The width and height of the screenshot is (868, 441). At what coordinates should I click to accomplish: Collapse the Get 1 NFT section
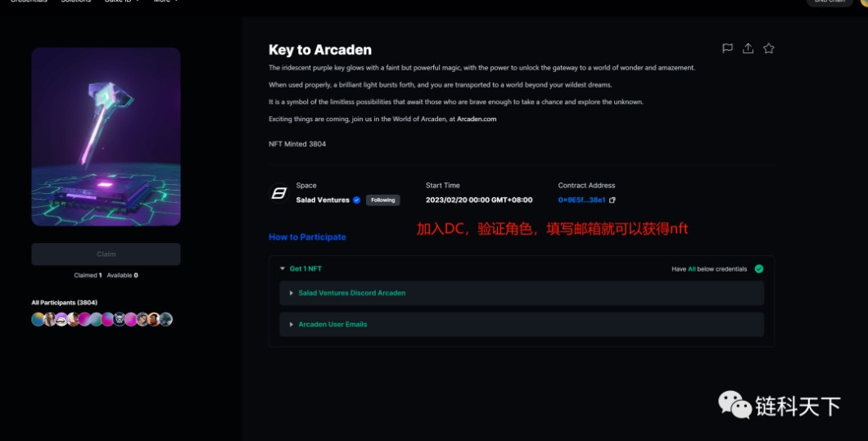click(x=283, y=268)
